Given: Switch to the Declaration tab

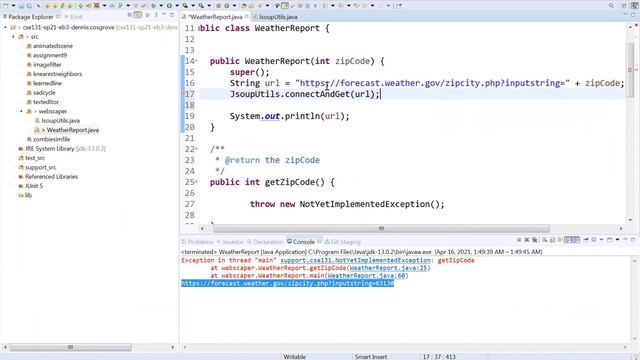Looking at the screenshot, I should coord(265,242).
